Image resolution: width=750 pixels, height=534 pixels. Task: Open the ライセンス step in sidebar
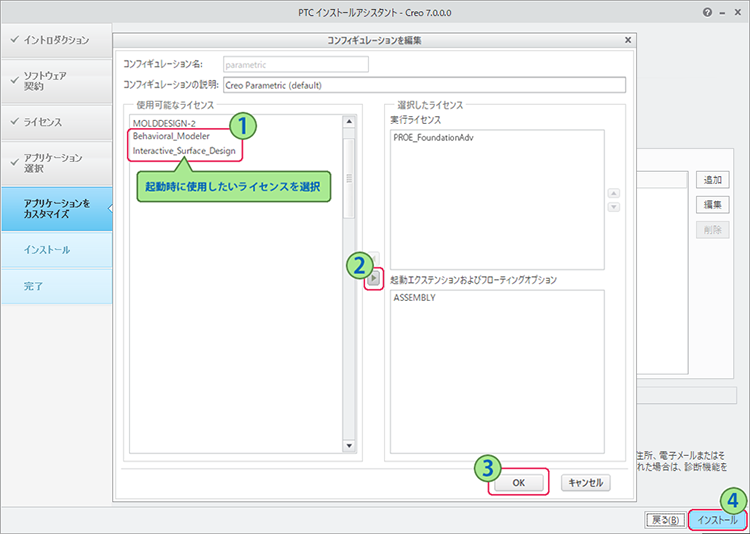click(56, 122)
